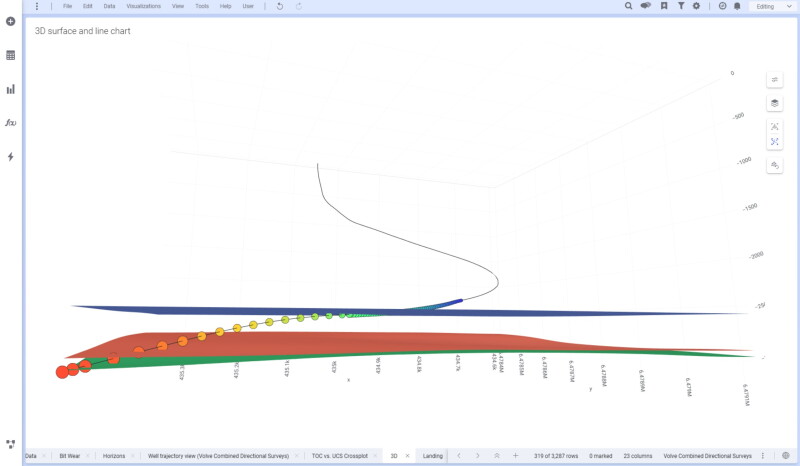This screenshot has height=466, width=800.
Task: Undo the last action
Action: point(280,6)
